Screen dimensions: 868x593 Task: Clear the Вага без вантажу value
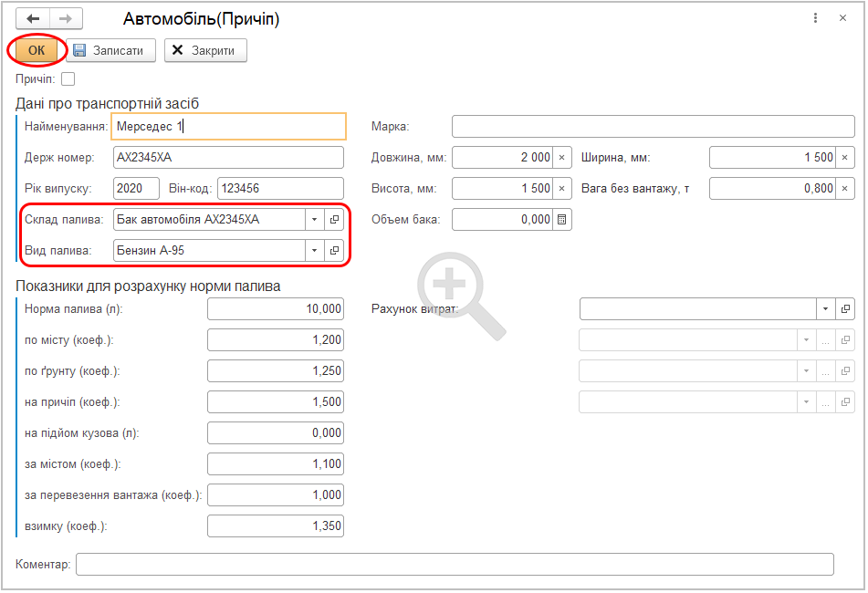point(845,189)
